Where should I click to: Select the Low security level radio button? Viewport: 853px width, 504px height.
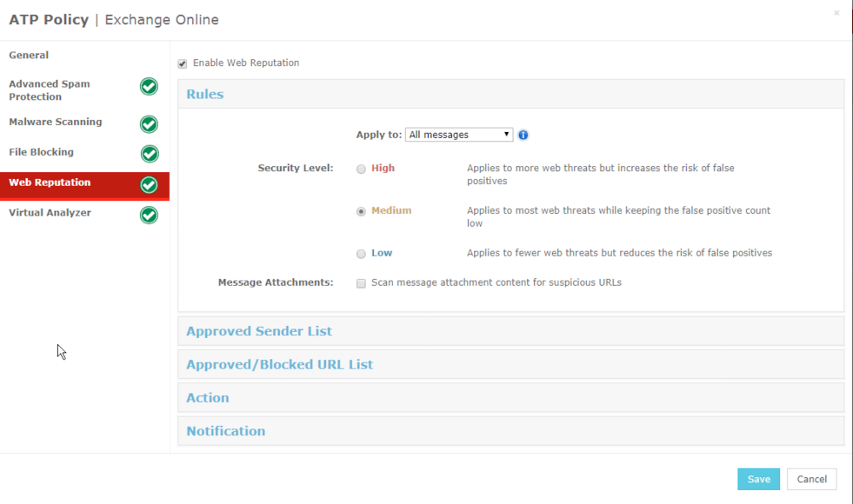click(x=361, y=254)
